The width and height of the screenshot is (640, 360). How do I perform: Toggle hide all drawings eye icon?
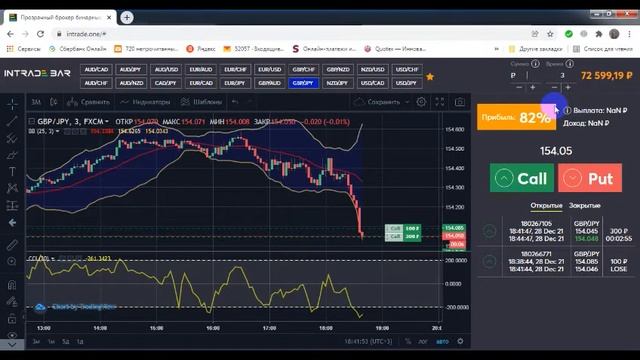point(12,335)
